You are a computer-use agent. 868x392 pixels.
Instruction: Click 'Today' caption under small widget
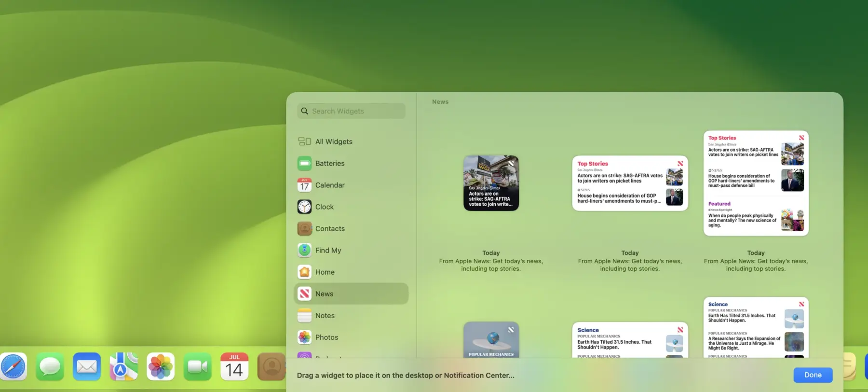491,253
